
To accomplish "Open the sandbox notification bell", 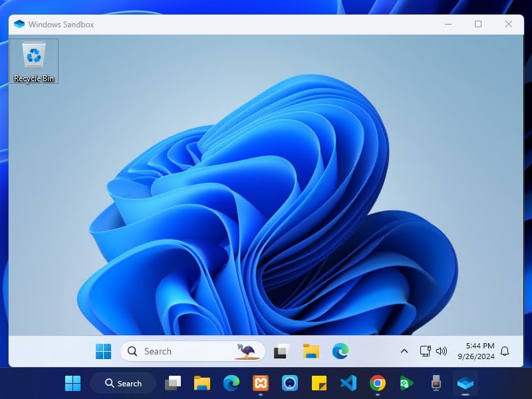I will [505, 351].
